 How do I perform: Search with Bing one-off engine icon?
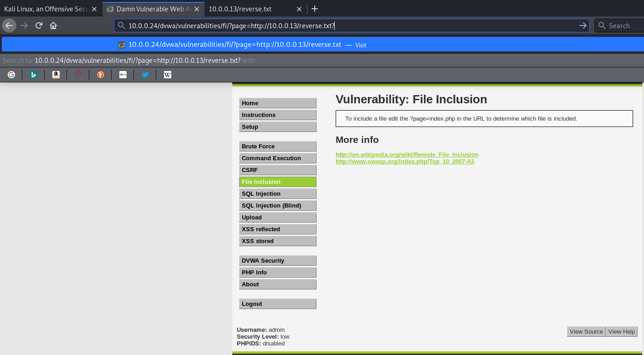(33, 75)
